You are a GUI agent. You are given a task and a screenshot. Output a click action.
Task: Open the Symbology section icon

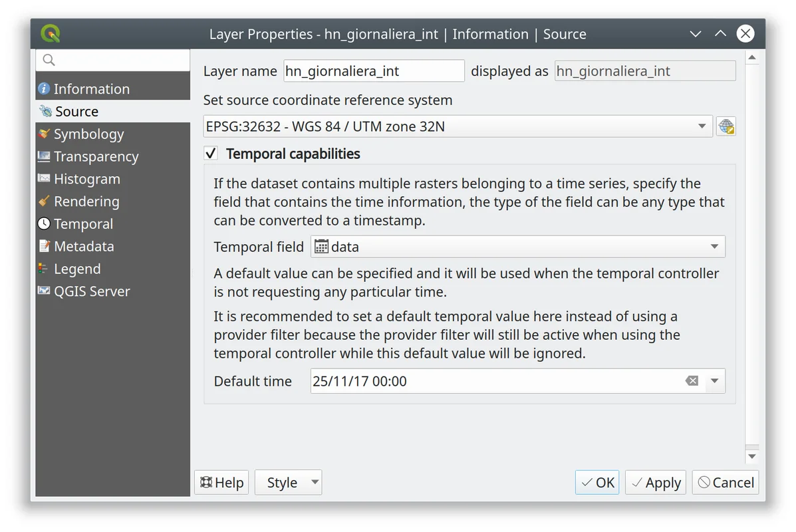44,134
